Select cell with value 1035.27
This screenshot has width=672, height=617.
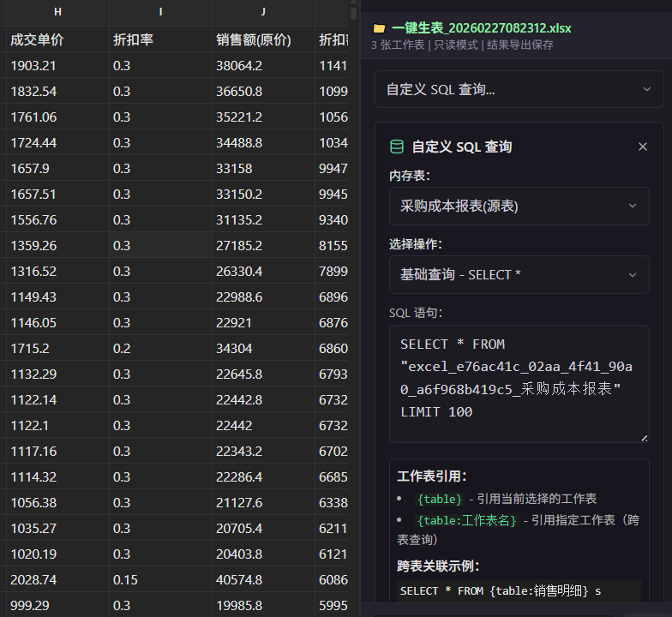tap(58, 528)
